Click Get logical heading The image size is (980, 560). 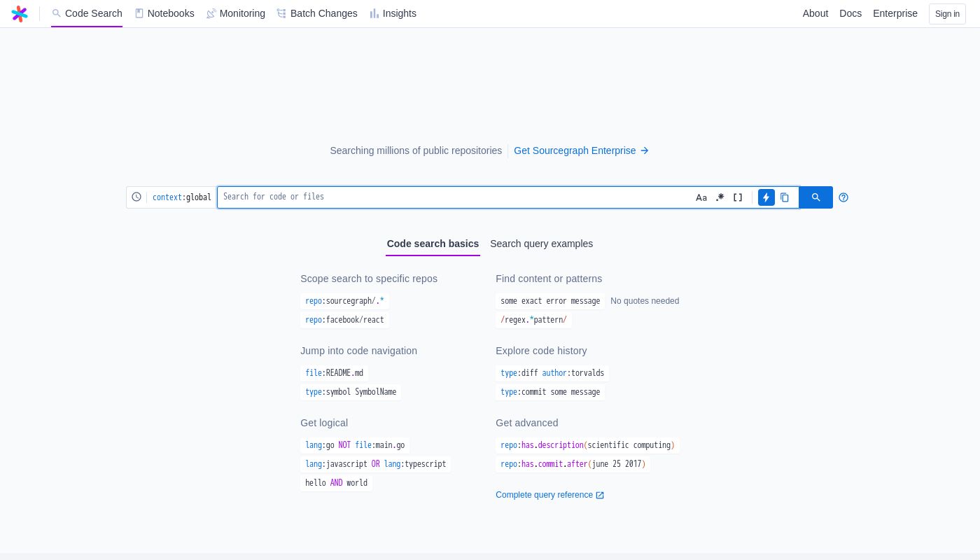click(324, 423)
